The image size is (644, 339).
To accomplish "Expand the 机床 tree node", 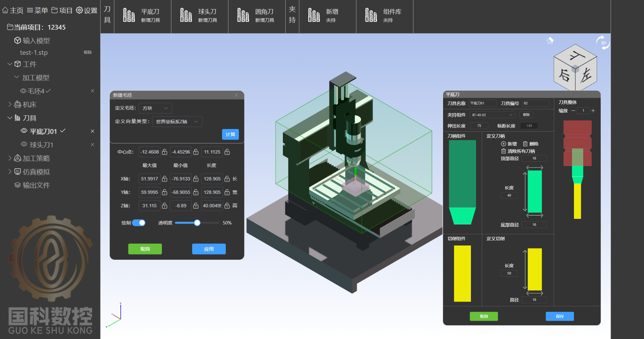I will pyautogui.click(x=10, y=104).
